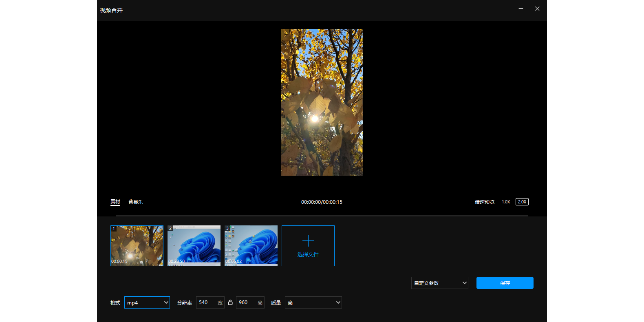Toggle the aspect ratio lock icon
Screen dimensions: 644x322
click(x=230, y=302)
